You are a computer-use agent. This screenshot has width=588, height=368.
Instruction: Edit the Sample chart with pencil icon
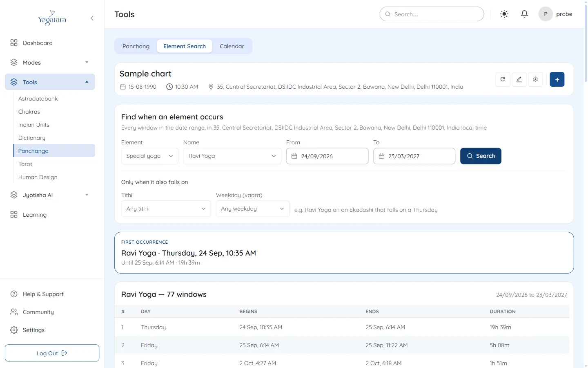(519, 79)
